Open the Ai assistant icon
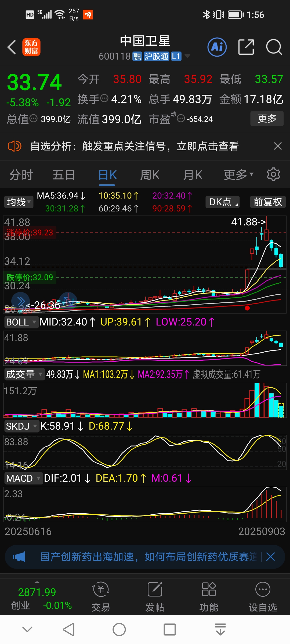 [217, 47]
